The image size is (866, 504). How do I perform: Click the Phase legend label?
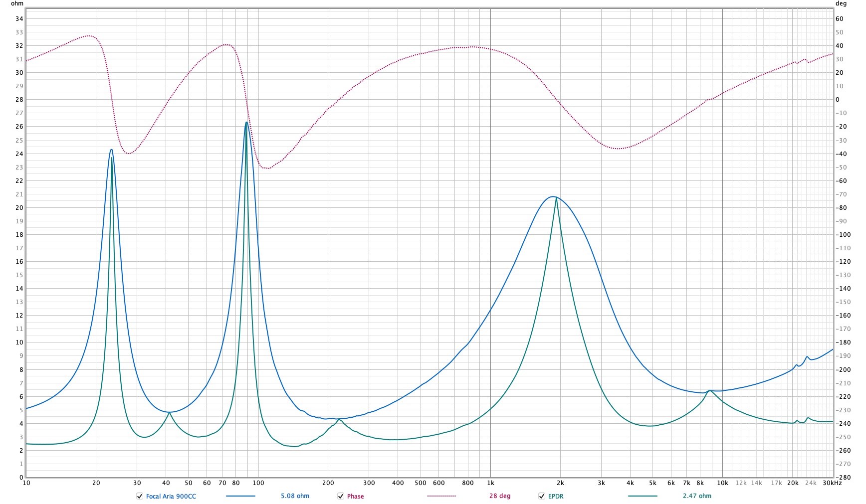pyautogui.click(x=355, y=496)
